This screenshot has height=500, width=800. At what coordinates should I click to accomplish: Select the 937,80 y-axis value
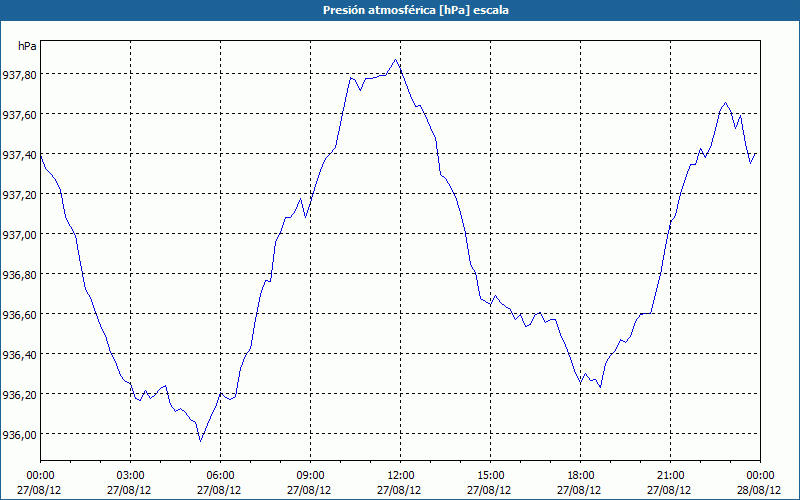[19, 74]
